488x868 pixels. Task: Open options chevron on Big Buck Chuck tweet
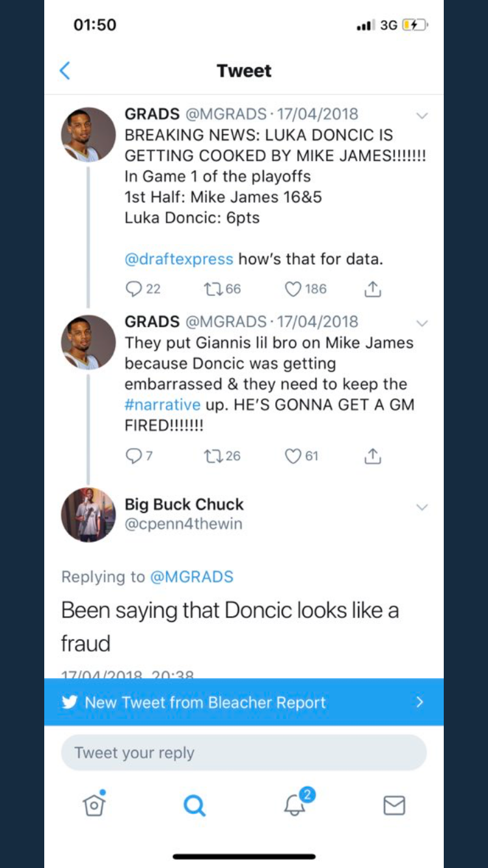click(x=422, y=508)
